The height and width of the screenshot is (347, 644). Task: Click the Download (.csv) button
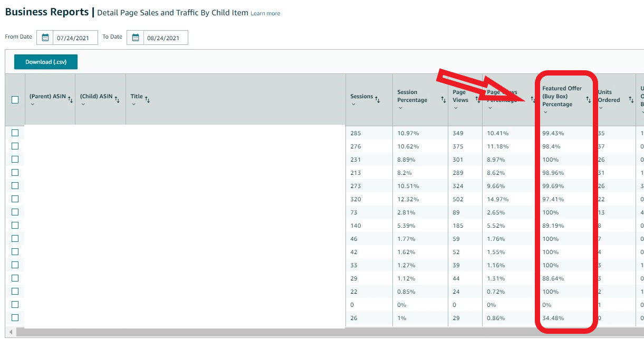click(46, 62)
